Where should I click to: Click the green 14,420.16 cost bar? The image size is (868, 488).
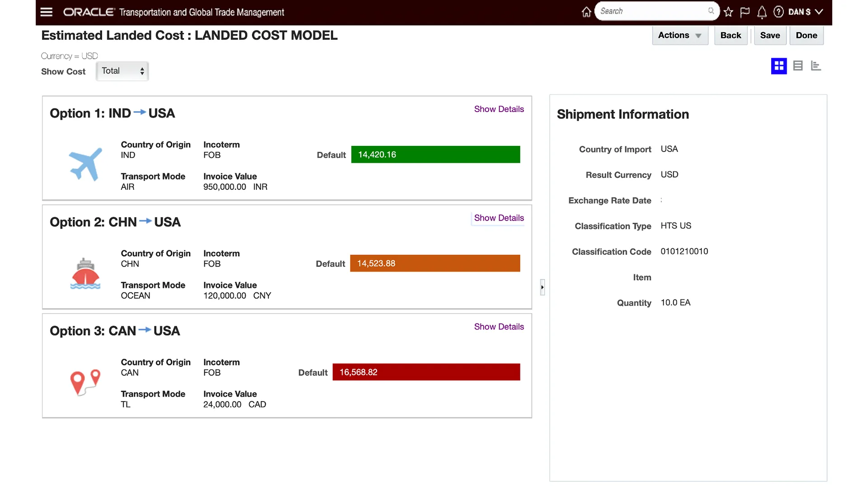[x=435, y=155]
